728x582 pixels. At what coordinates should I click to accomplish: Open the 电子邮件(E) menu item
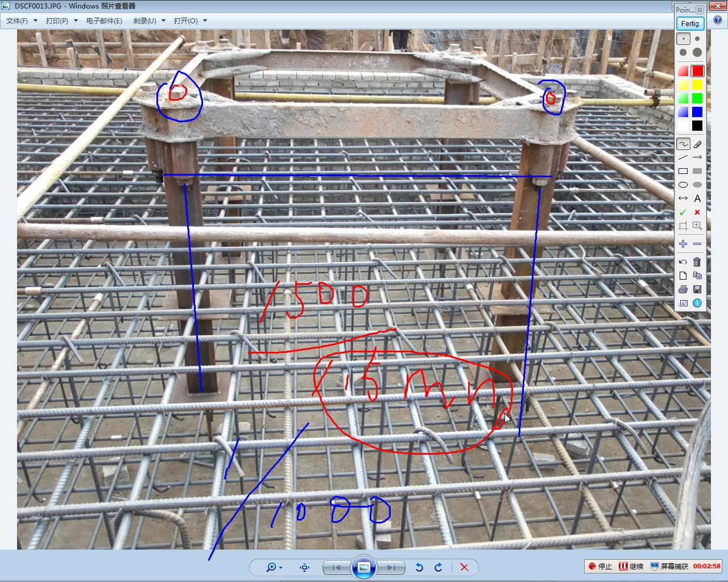(x=104, y=21)
